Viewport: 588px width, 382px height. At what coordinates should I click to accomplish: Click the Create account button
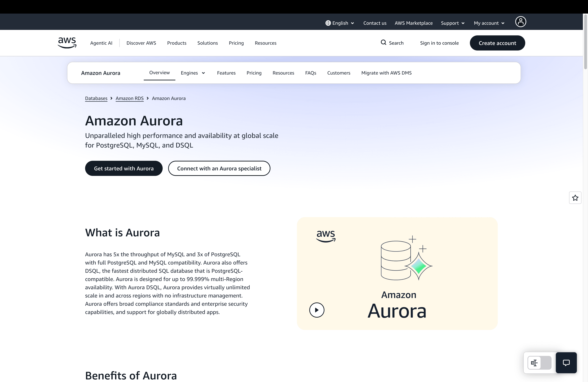(497, 43)
